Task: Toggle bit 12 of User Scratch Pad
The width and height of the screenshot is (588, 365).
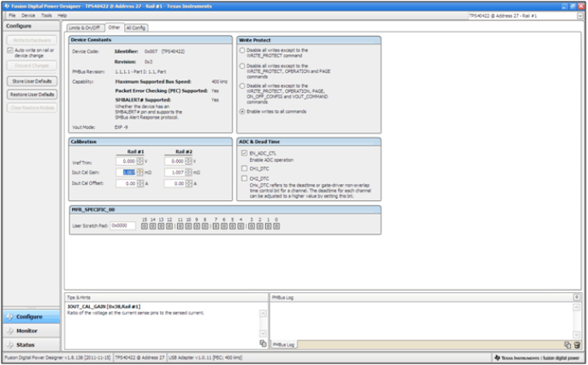Action: [170, 227]
